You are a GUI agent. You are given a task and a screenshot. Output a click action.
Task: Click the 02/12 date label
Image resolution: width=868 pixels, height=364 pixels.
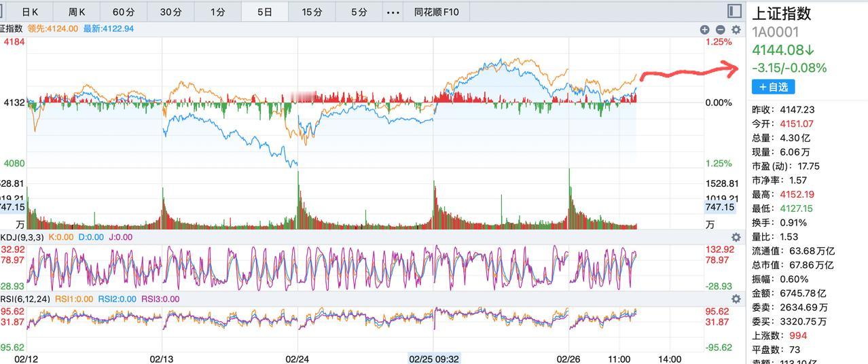tap(26, 358)
